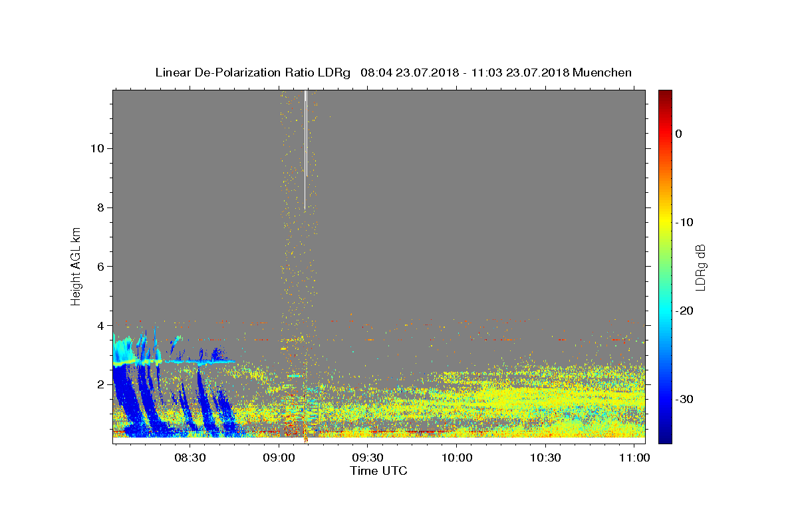Click the dark red top of colorbar
Viewport: 798px width, 532px height.
665,96
